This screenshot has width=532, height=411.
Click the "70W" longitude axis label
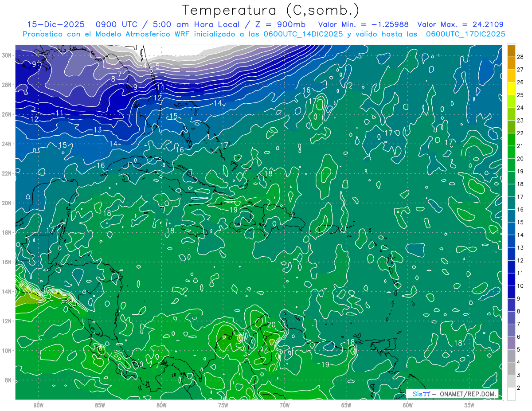tap(285, 405)
